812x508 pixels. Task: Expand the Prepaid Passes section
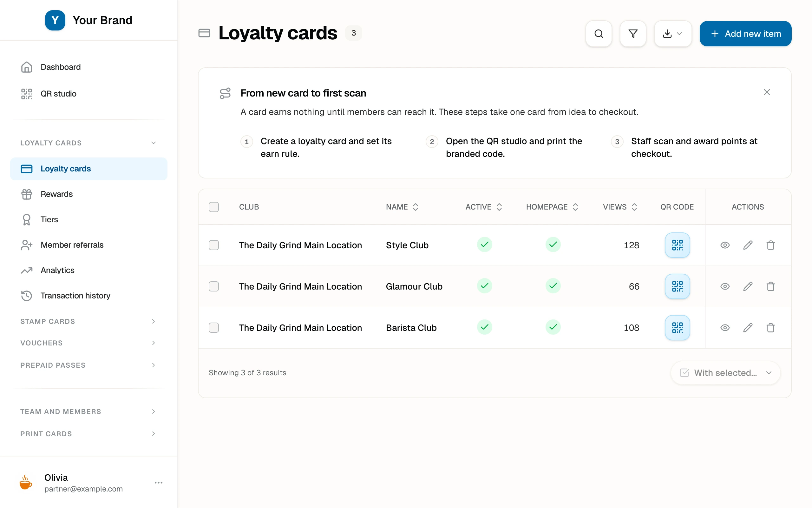pos(88,365)
